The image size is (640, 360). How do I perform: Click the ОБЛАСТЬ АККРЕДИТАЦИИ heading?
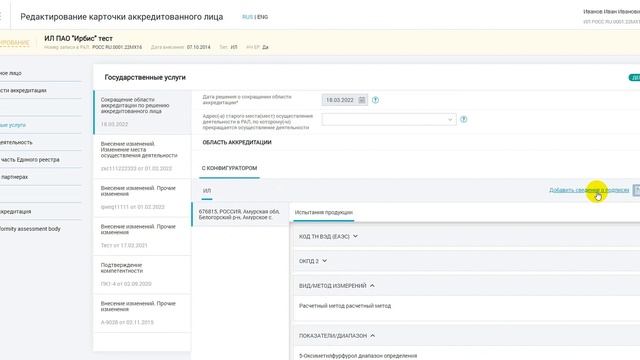coord(237,142)
